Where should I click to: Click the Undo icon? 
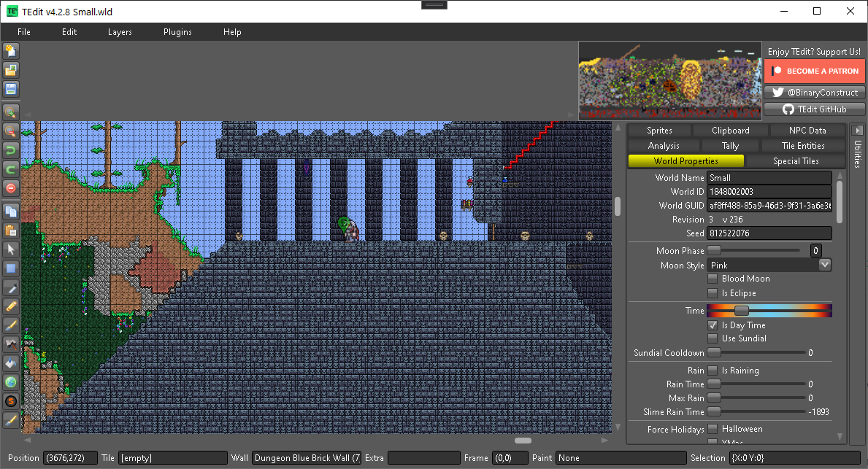[x=10, y=150]
